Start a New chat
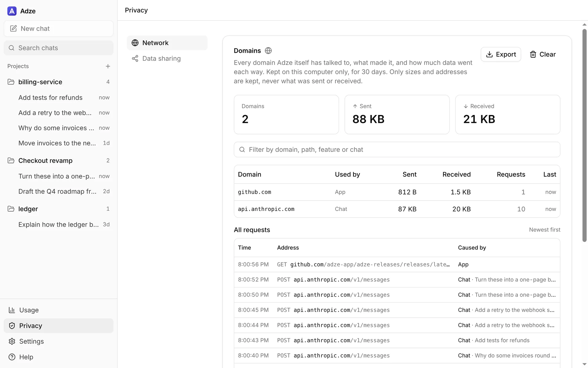This screenshot has width=588, height=368. point(58,29)
